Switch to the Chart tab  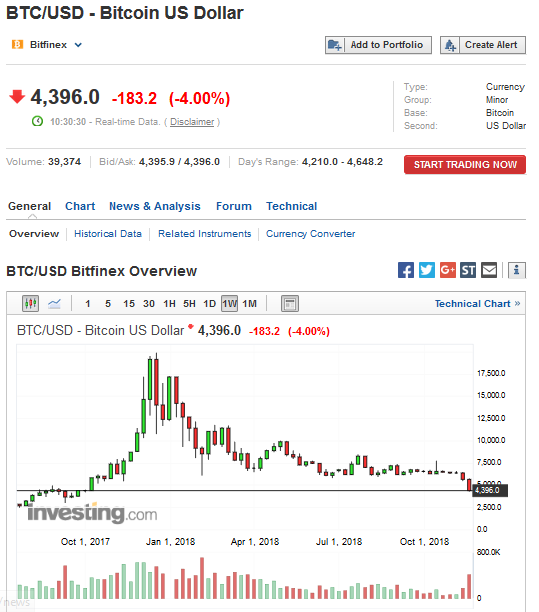click(80, 206)
